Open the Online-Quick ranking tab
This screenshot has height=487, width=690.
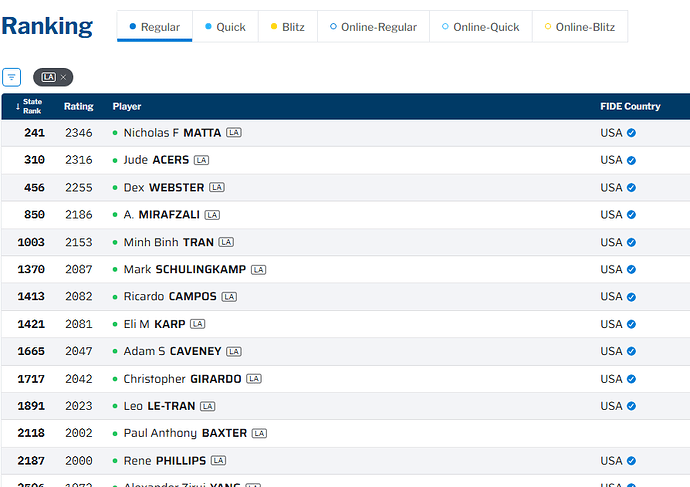(481, 27)
